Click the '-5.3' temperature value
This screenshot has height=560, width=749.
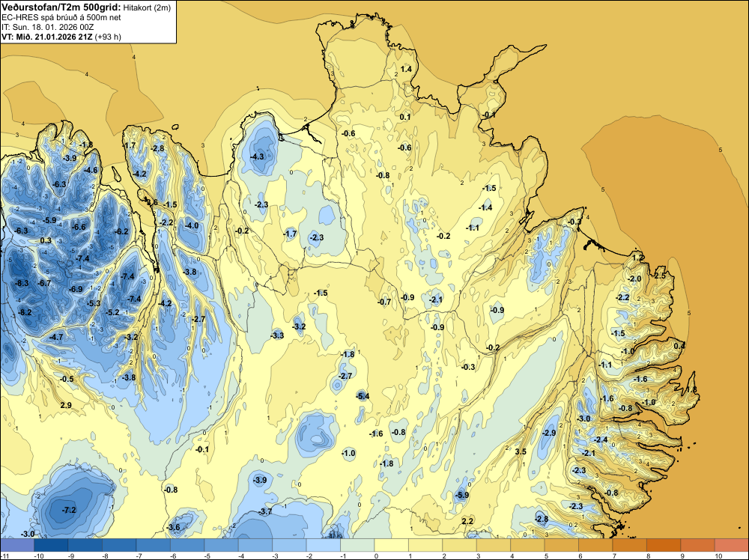point(94,304)
